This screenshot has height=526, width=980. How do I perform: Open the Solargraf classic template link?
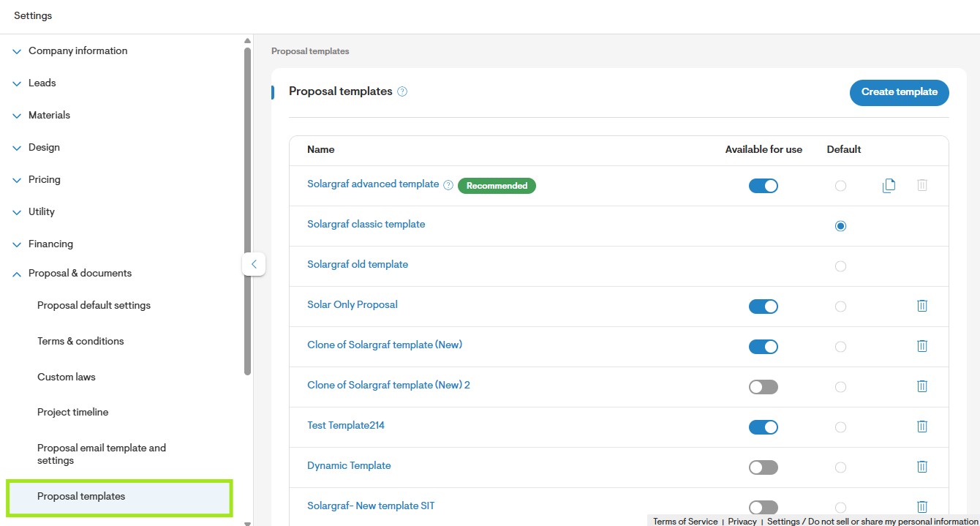click(366, 225)
